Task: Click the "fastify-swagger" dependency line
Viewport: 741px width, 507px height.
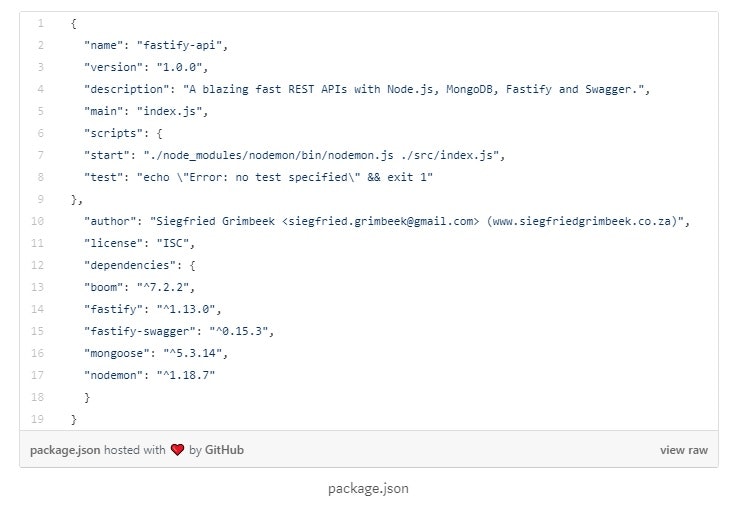Action: coord(178,331)
